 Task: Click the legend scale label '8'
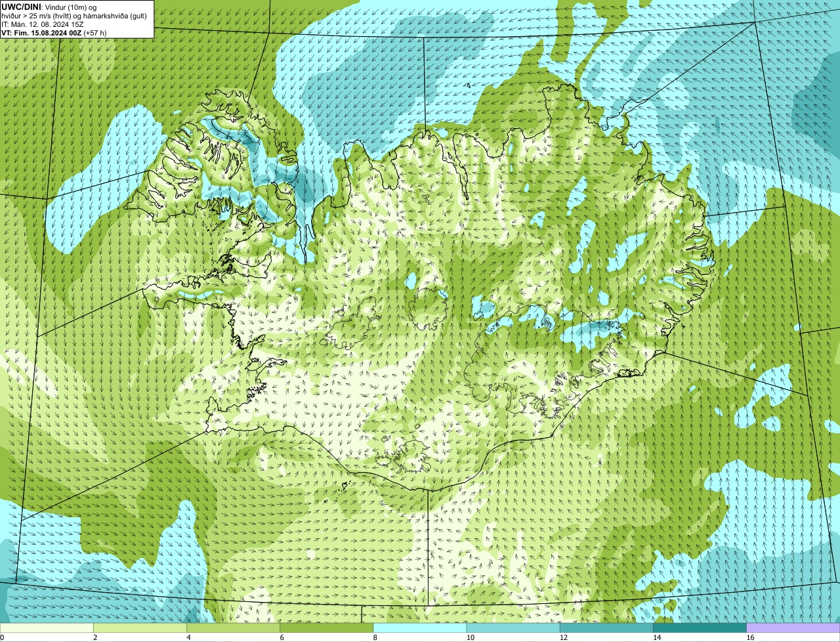[375, 637]
